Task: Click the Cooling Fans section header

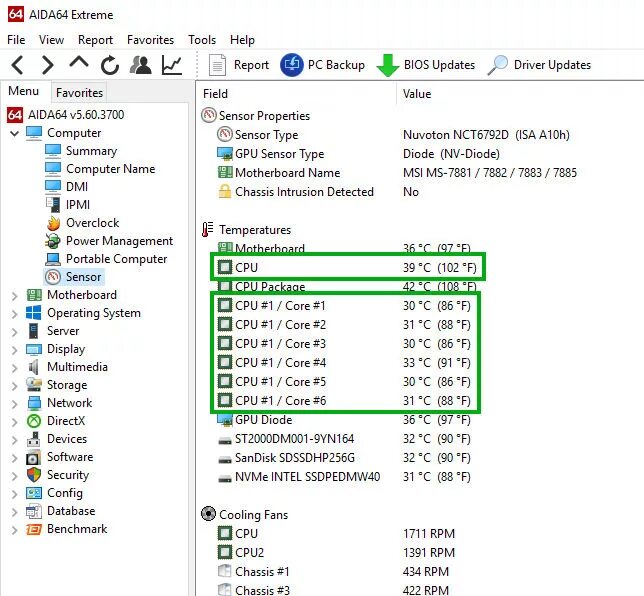Action: 245,514
